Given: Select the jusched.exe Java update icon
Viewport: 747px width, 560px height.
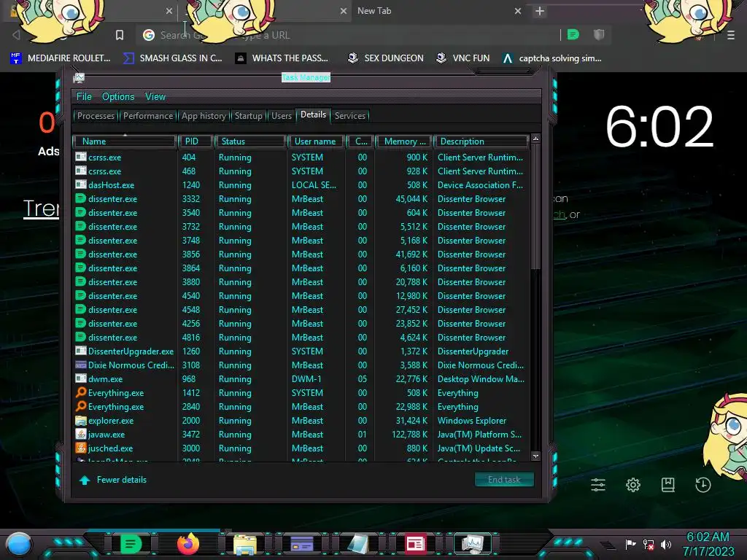Looking at the screenshot, I should point(81,448).
